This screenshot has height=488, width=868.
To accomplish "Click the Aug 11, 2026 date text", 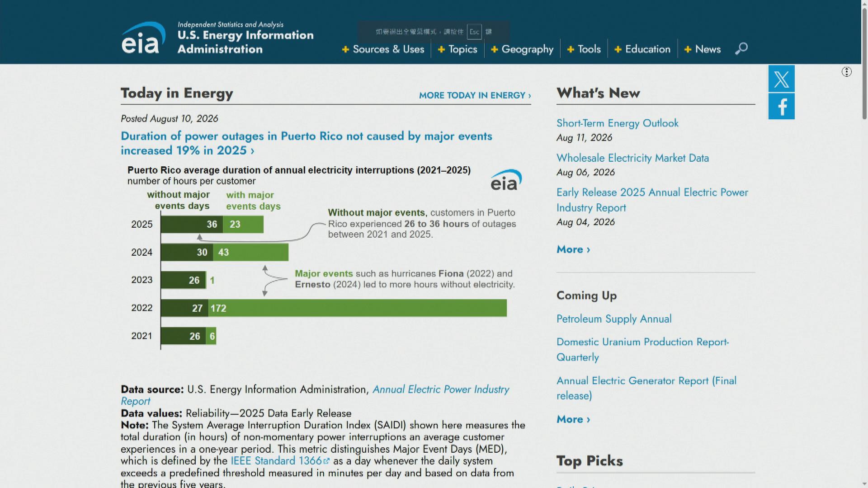I will (584, 137).
